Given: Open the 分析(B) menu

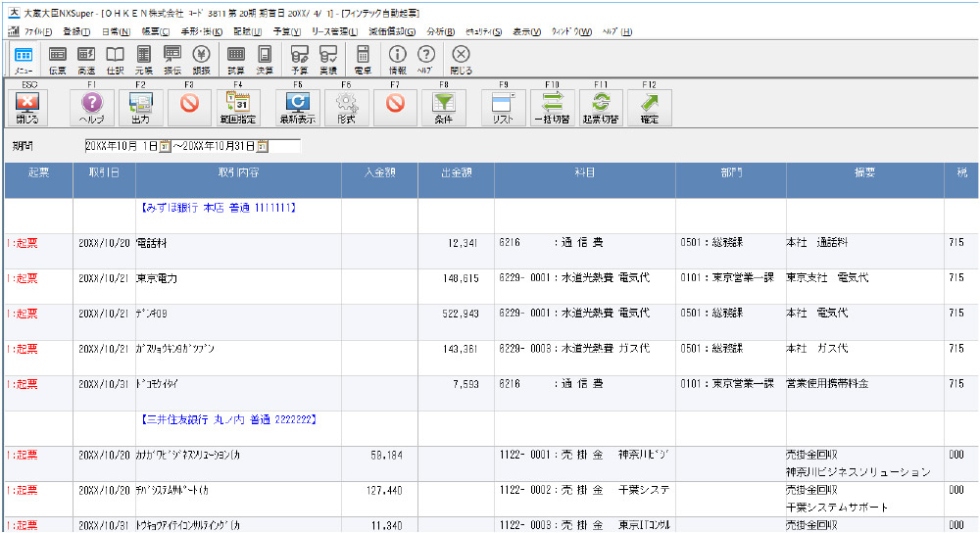Looking at the screenshot, I should pyautogui.click(x=441, y=31).
